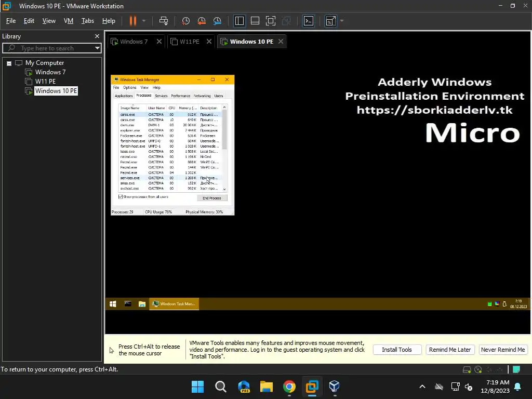Click the CD/DVD drive status icon
532x399 pixels.
tap(478, 369)
